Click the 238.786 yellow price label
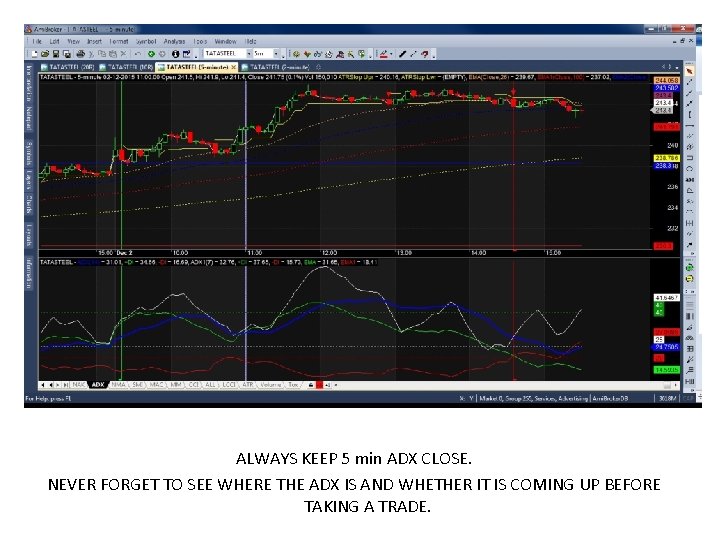The height and width of the screenshot is (540, 720). (x=666, y=158)
